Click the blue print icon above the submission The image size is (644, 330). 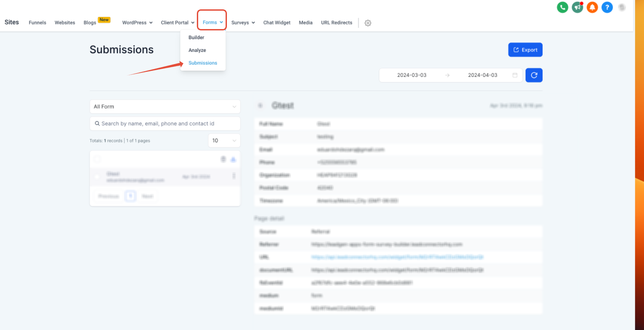[233, 159]
